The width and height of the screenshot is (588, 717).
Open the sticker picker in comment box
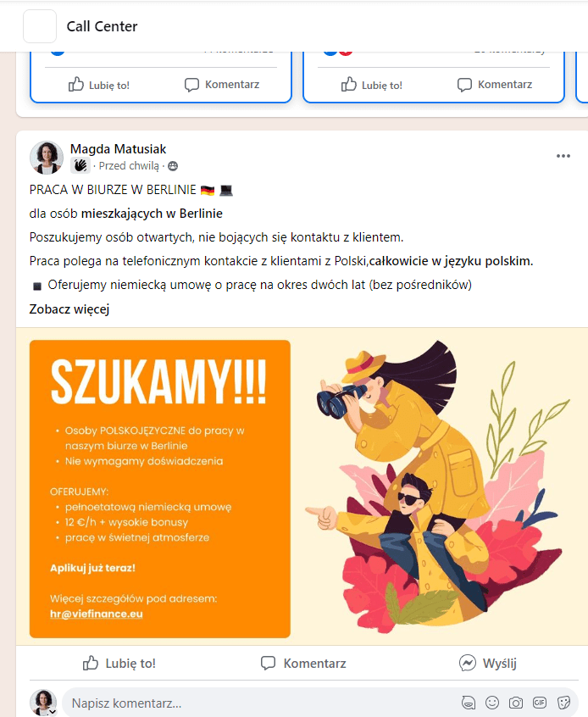click(x=563, y=703)
